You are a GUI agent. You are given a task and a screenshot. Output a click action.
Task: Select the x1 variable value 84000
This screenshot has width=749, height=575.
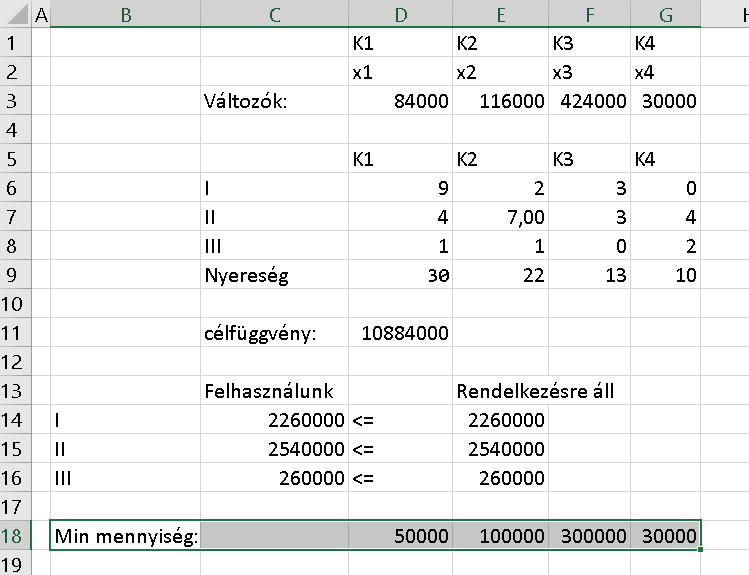[x=400, y=102]
